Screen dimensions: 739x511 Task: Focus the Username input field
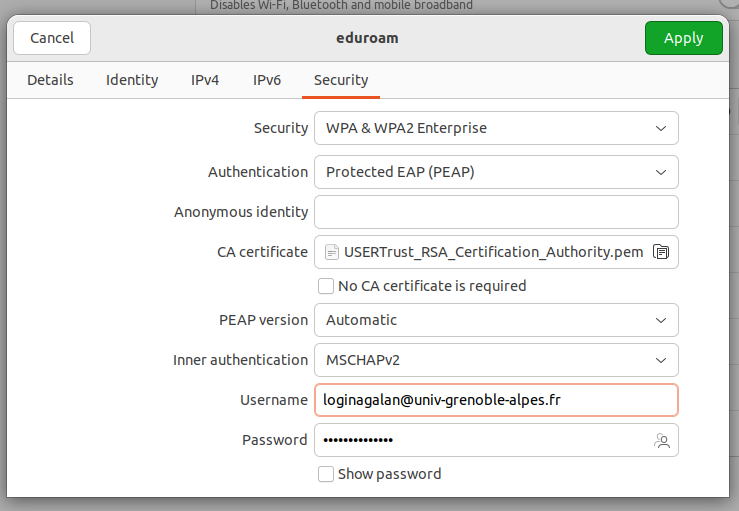pyautogui.click(x=496, y=400)
